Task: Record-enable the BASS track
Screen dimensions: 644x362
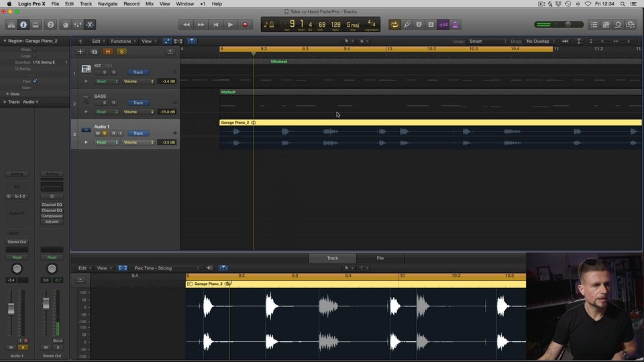Action: click(113, 103)
